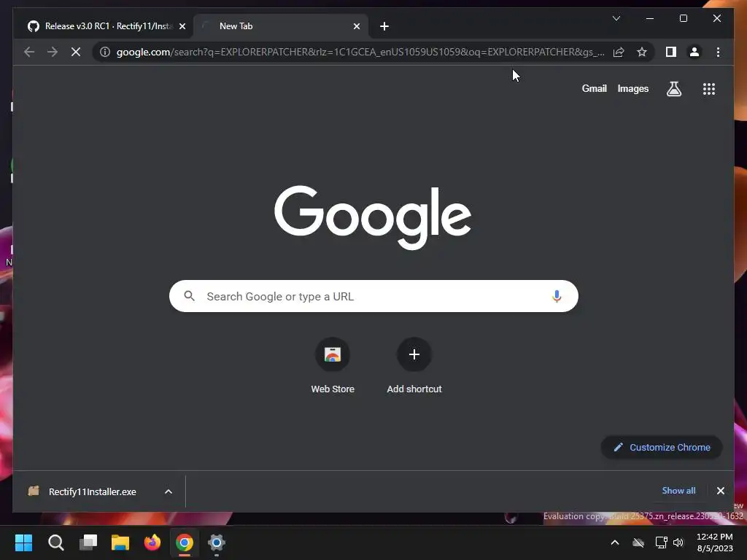Open Search Labs flask icon
747x560 pixels.
point(673,88)
